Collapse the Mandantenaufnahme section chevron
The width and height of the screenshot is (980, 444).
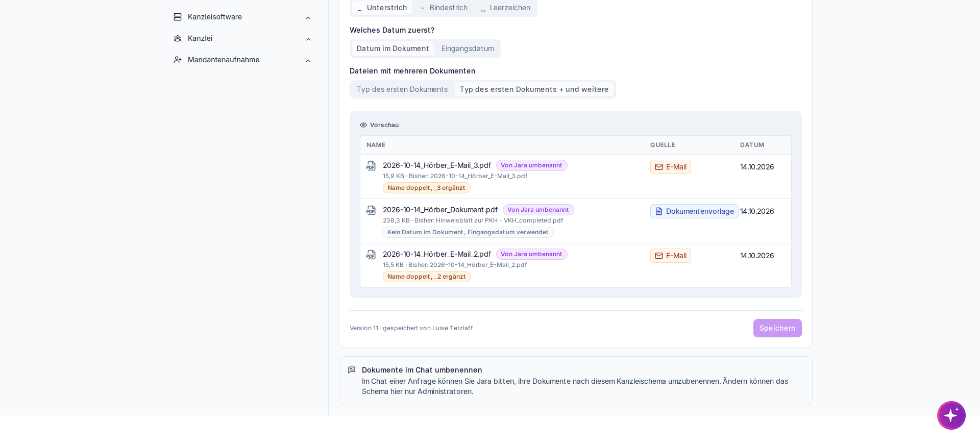point(308,61)
